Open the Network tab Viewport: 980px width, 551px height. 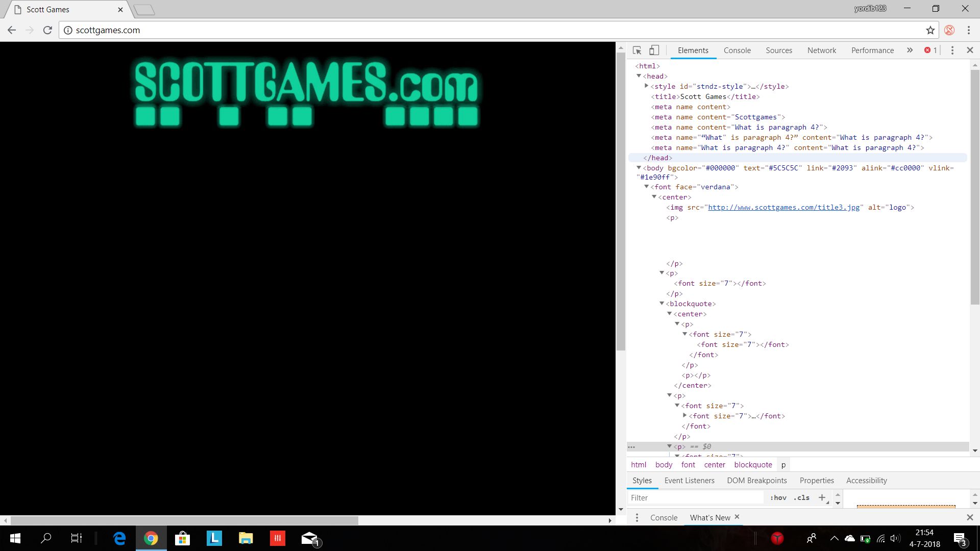(x=821, y=50)
